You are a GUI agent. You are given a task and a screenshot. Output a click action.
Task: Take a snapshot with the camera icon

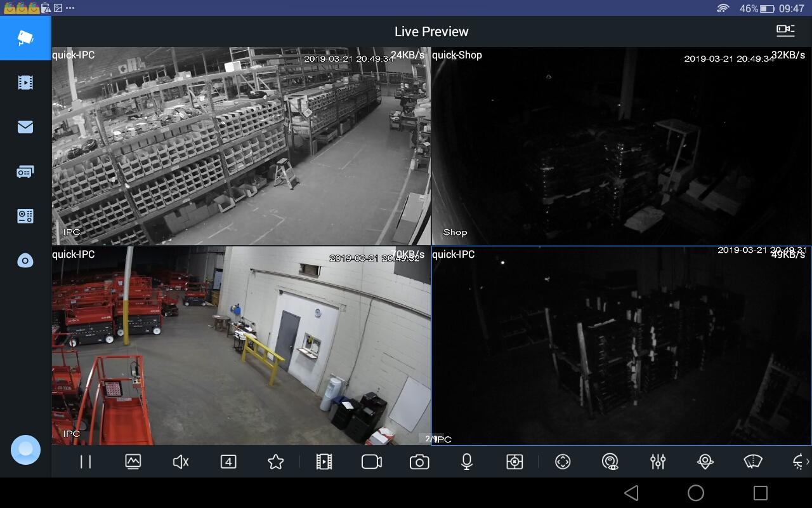(x=419, y=462)
